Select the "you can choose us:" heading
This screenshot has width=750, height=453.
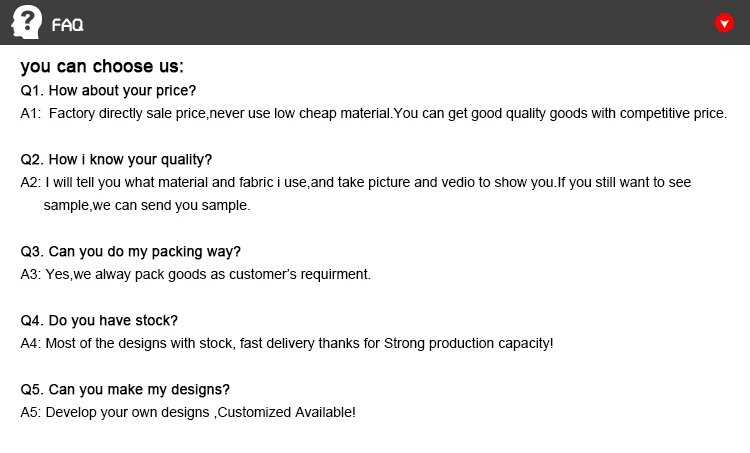[102, 67]
